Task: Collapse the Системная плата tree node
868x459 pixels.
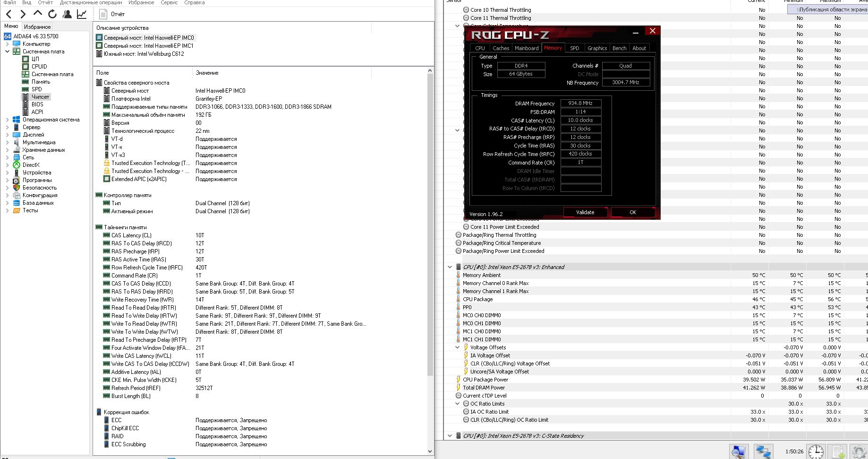Action: [x=8, y=52]
